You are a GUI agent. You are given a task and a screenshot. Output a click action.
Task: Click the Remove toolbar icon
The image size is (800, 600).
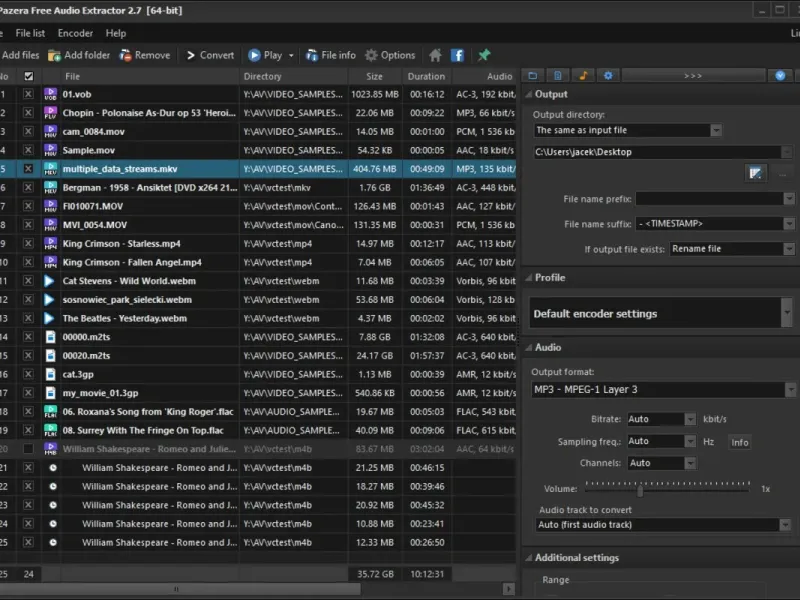tap(126, 56)
